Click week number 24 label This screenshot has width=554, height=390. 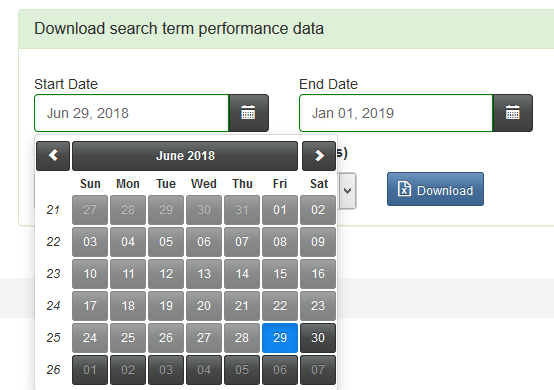pos(53,306)
